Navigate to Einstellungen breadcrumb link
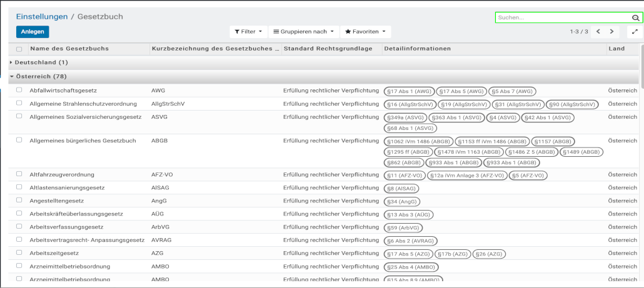The width and height of the screenshot is (644, 288). click(x=41, y=16)
